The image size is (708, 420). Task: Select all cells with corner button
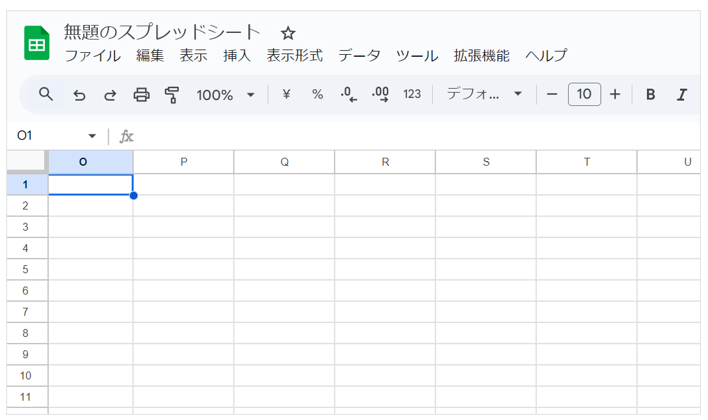(x=26, y=162)
